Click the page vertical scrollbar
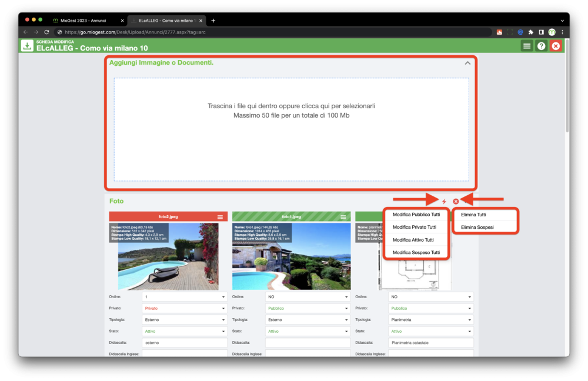Screen dimensions: 588x381 pyautogui.click(x=567, y=85)
